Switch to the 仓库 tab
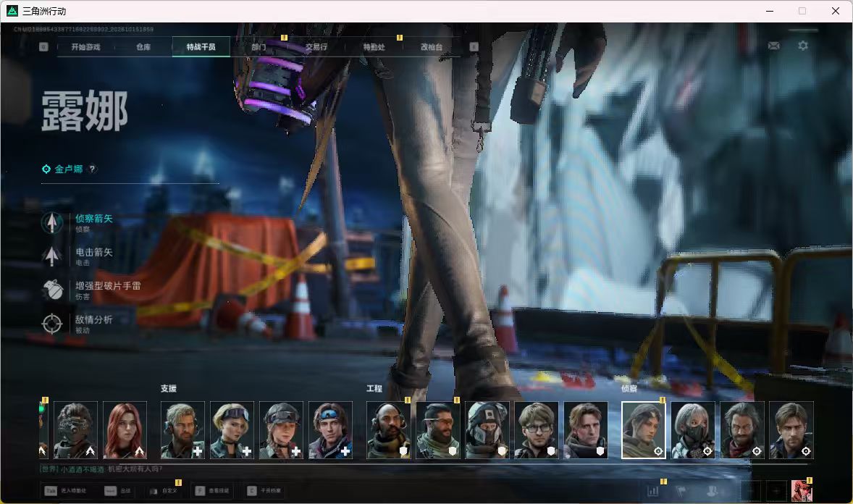 143,47
